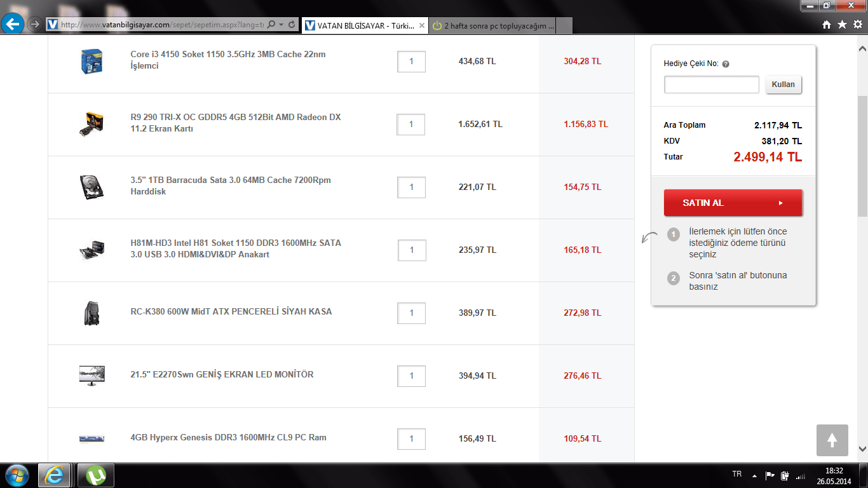Open the 1TB Barracuda Harddisk product link
The image size is (868, 488).
tap(231, 186)
